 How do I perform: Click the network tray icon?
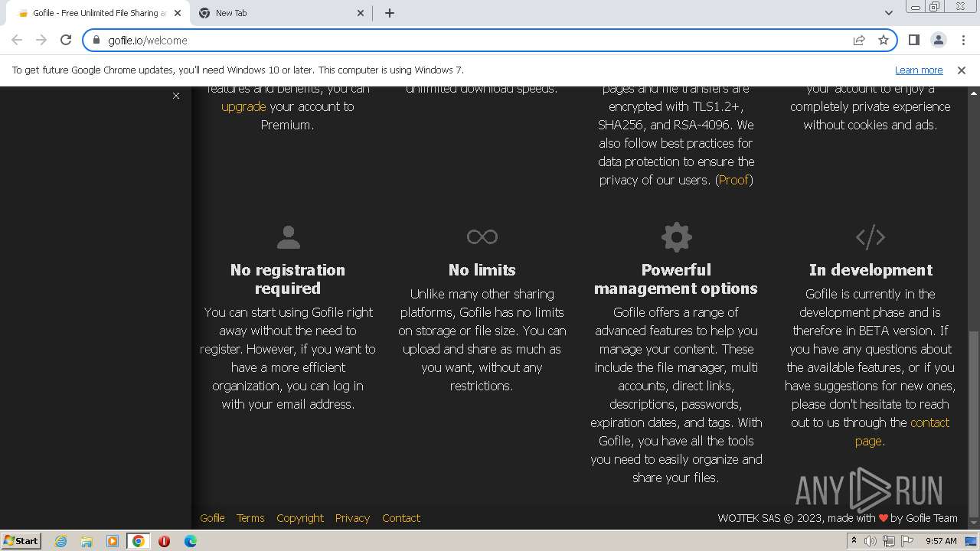coord(889,541)
